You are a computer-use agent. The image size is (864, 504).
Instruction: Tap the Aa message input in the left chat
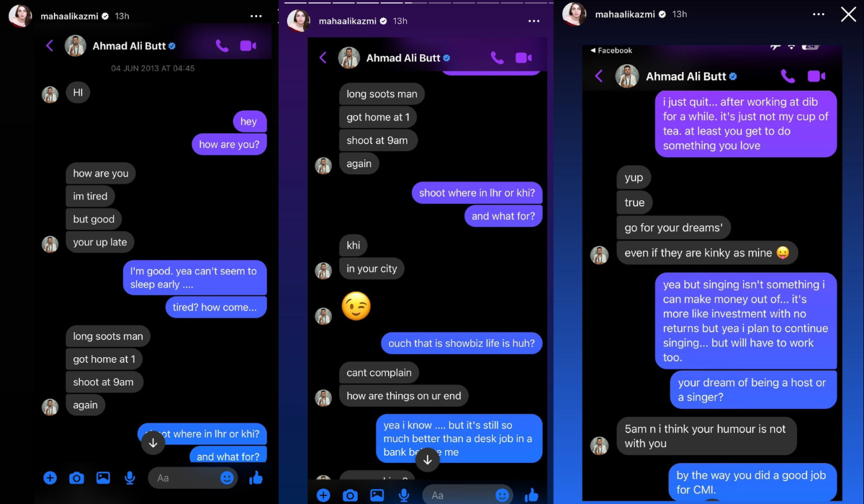[x=184, y=477]
